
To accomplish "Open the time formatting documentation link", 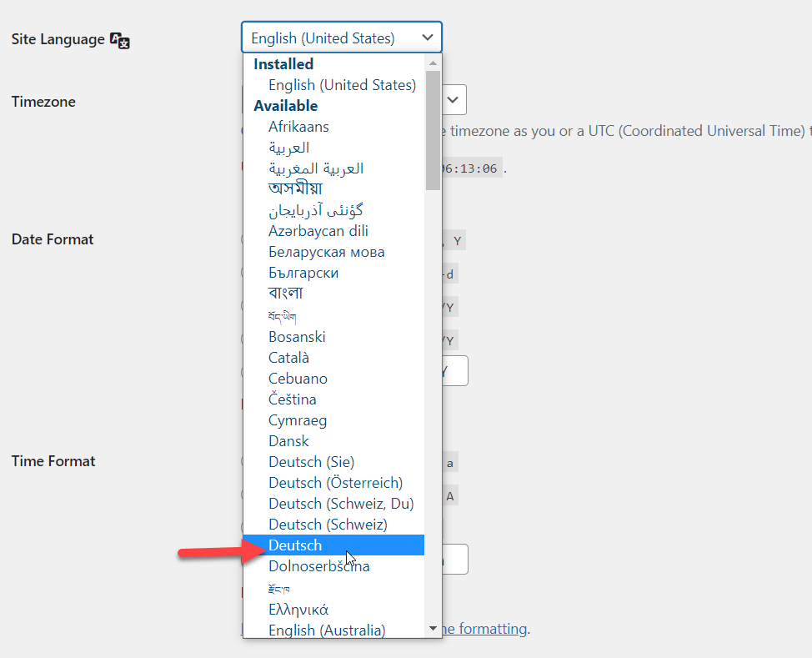I will click(486, 629).
